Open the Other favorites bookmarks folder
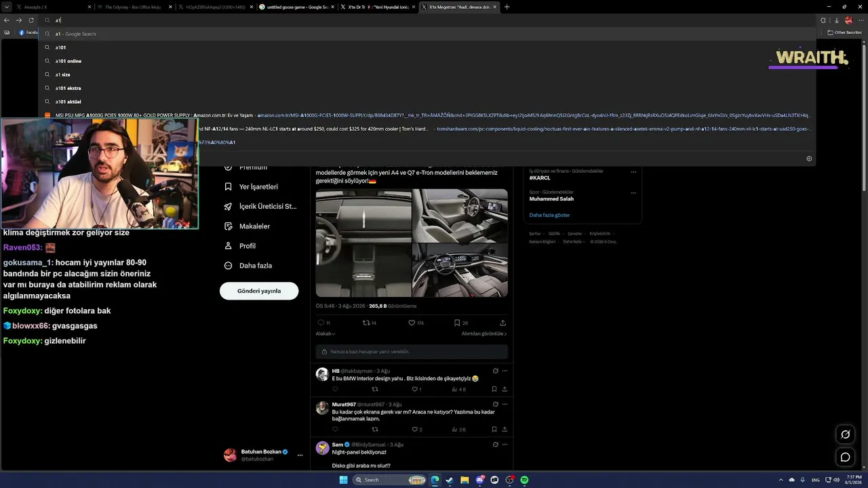This screenshot has width=868, height=488. pyautogui.click(x=845, y=33)
